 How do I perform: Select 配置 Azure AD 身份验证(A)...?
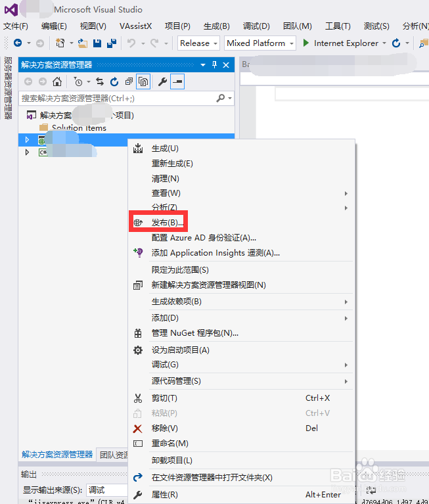(x=242, y=237)
